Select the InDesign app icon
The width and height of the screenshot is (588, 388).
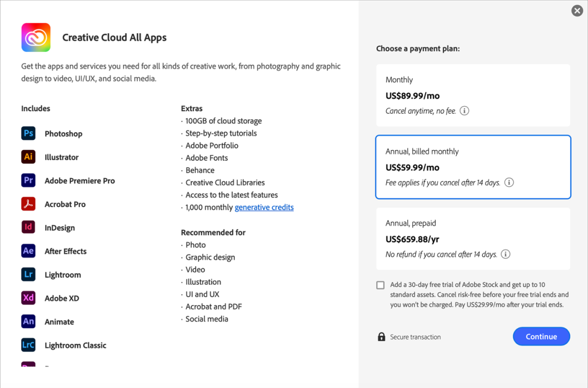[x=28, y=227]
